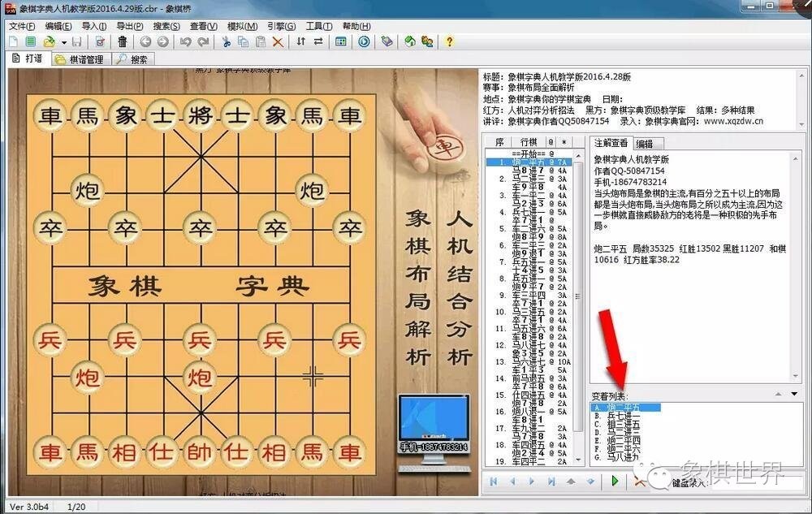Click black down-arrow above variation list
Screen dimensions: 812x514
[794, 395]
